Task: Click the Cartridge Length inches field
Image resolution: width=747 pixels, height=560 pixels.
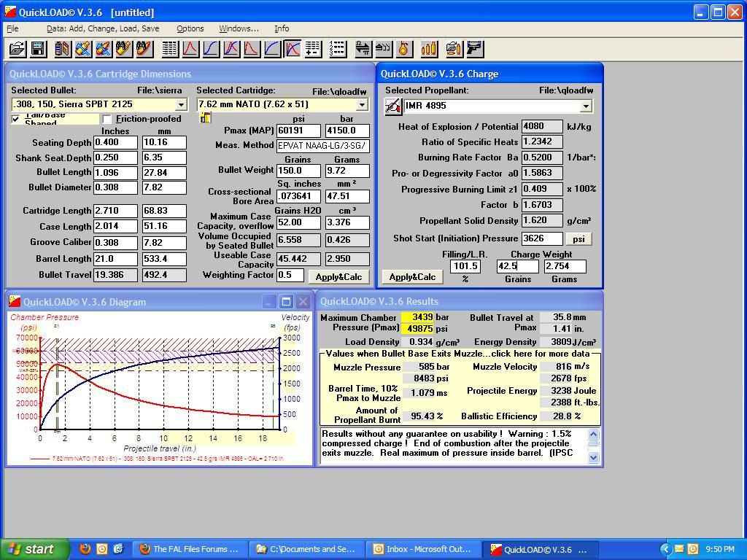Action: (x=115, y=211)
